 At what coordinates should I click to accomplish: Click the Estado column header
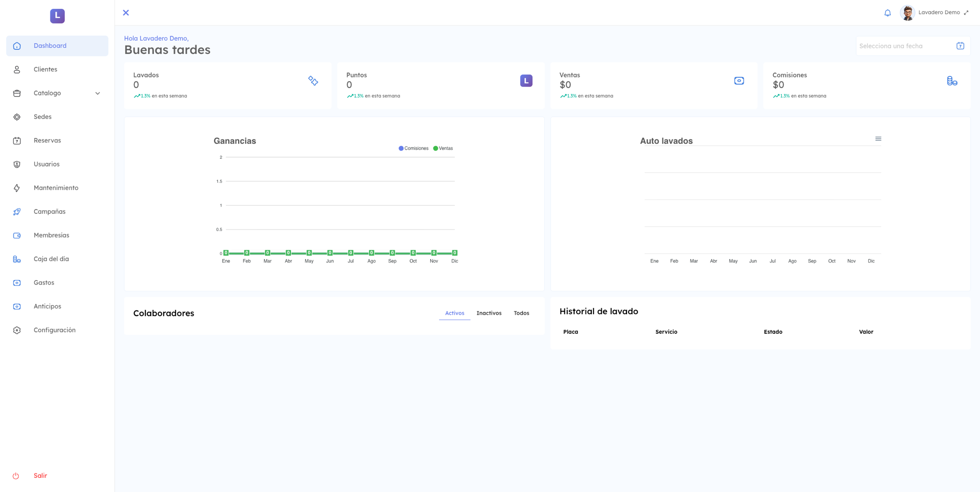[773, 332]
